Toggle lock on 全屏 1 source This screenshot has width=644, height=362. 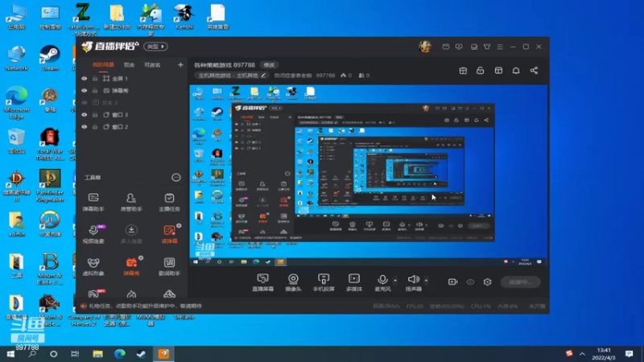[x=95, y=78]
